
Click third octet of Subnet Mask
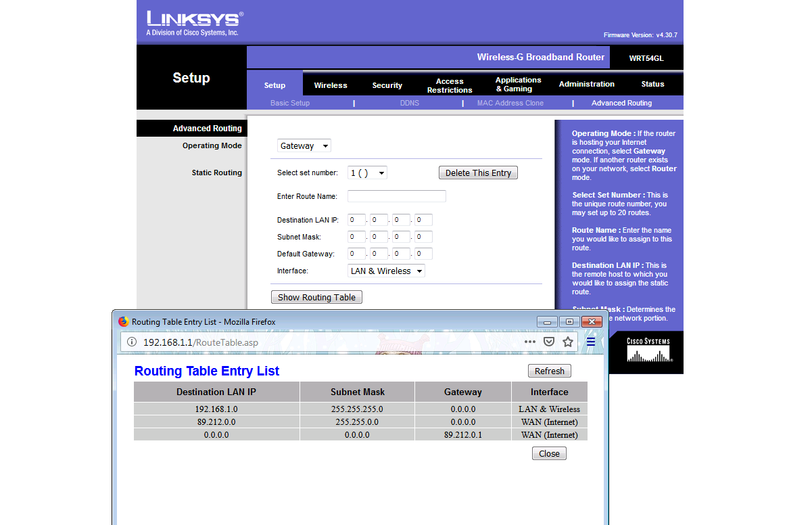(x=401, y=237)
